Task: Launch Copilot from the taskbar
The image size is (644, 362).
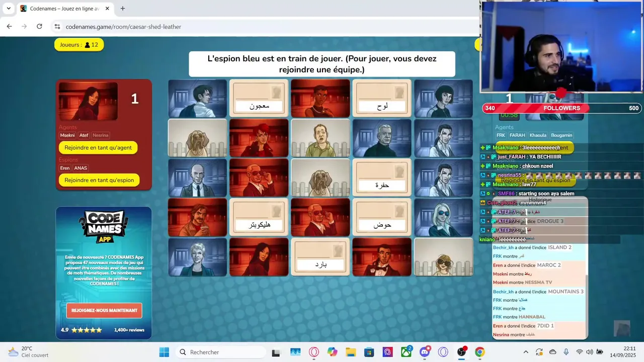Action: [332, 352]
